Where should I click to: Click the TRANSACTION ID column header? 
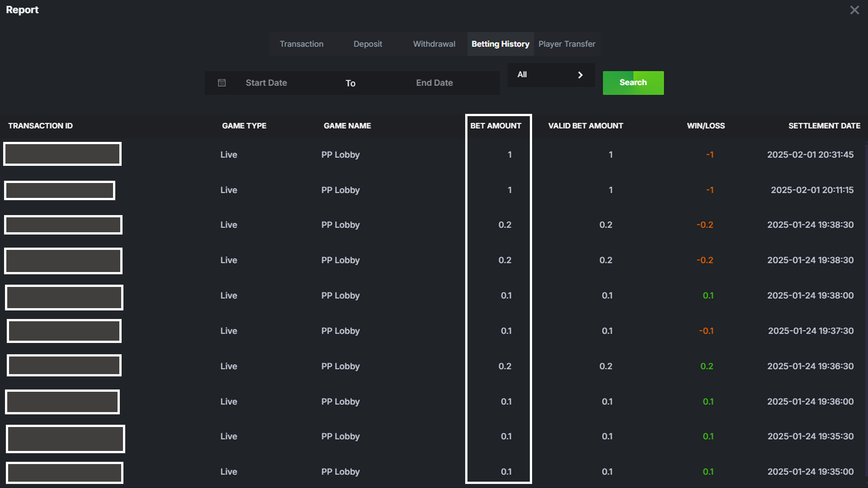point(40,126)
